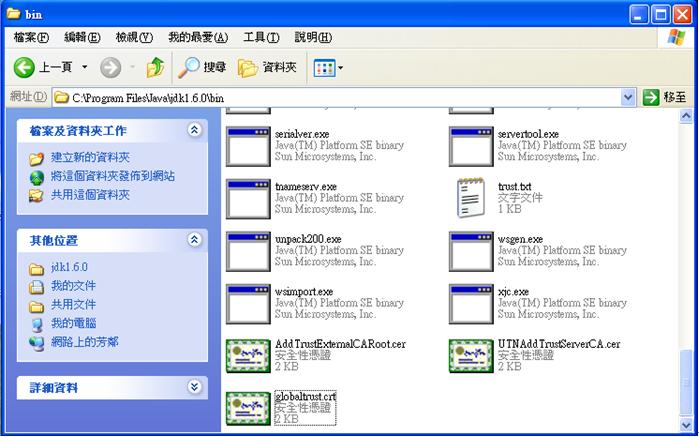This screenshot has width=699, height=437.
Task: Toggle the Folders pane button
Action: pos(267,68)
